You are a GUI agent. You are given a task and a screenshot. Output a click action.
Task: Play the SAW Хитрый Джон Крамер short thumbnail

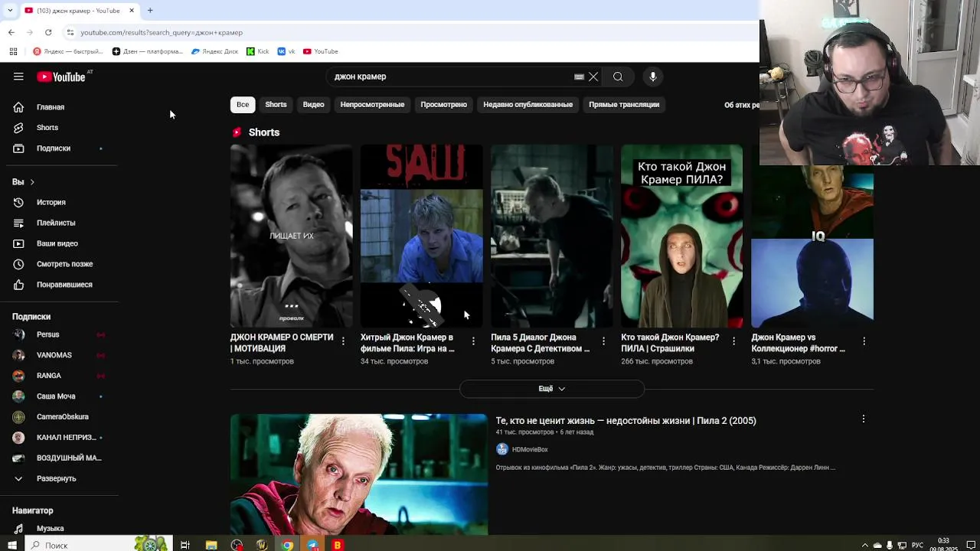pyautogui.click(x=422, y=236)
